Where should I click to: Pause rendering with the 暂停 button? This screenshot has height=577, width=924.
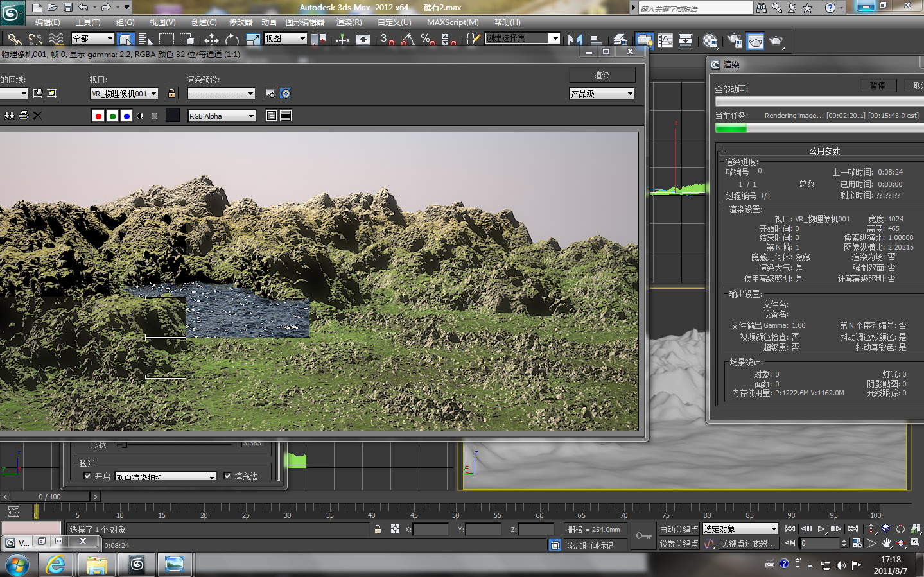tap(877, 86)
